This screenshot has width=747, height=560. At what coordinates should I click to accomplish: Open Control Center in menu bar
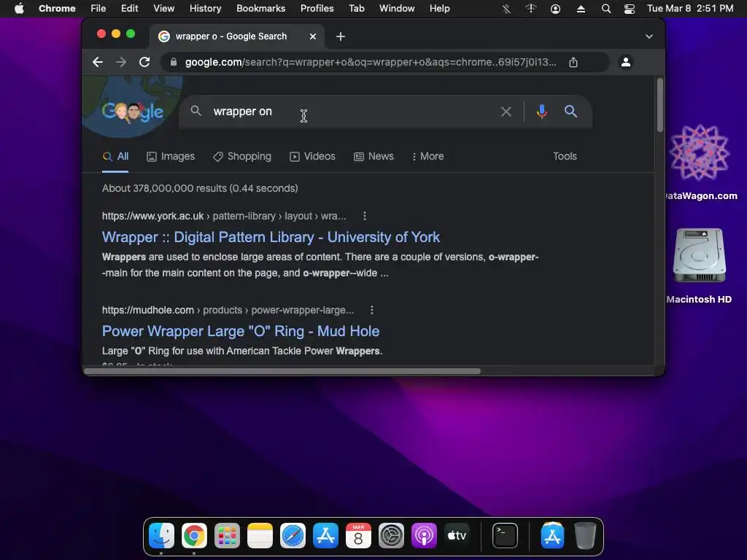point(630,9)
